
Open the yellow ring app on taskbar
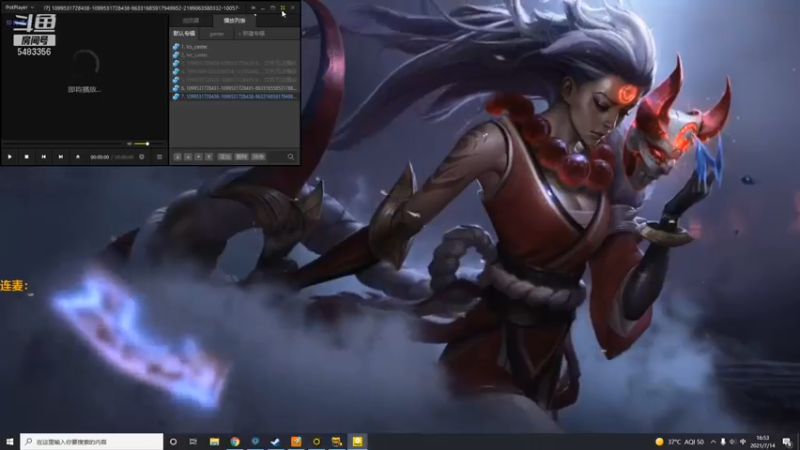[x=316, y=442]
